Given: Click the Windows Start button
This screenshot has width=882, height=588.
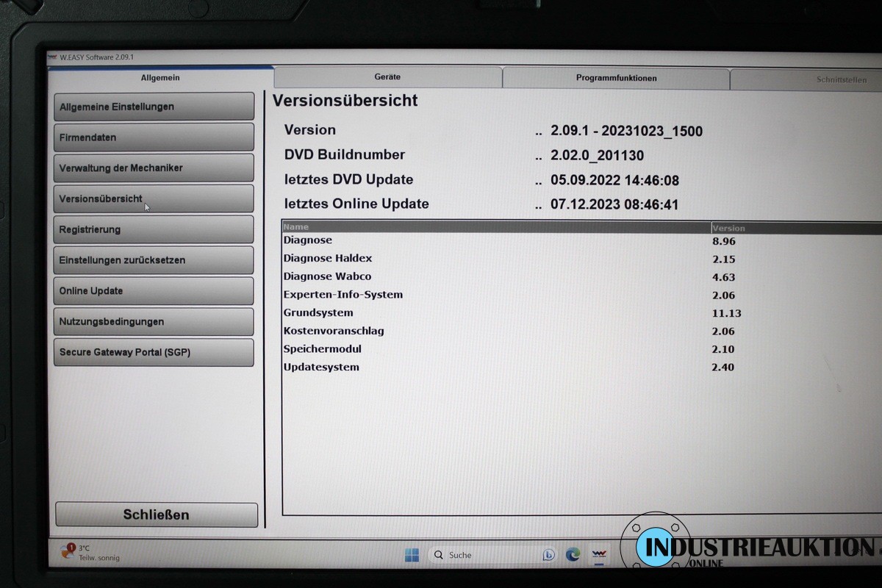Looking at the screenshot, I should [x=412, y=555].
